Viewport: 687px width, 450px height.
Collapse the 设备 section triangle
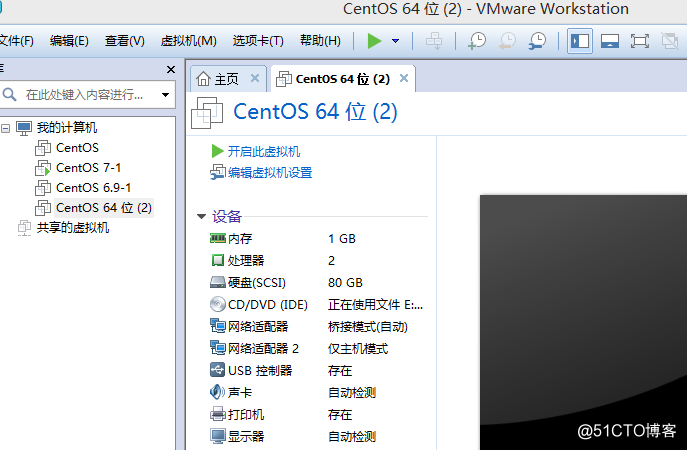click(x=202, y=216)
